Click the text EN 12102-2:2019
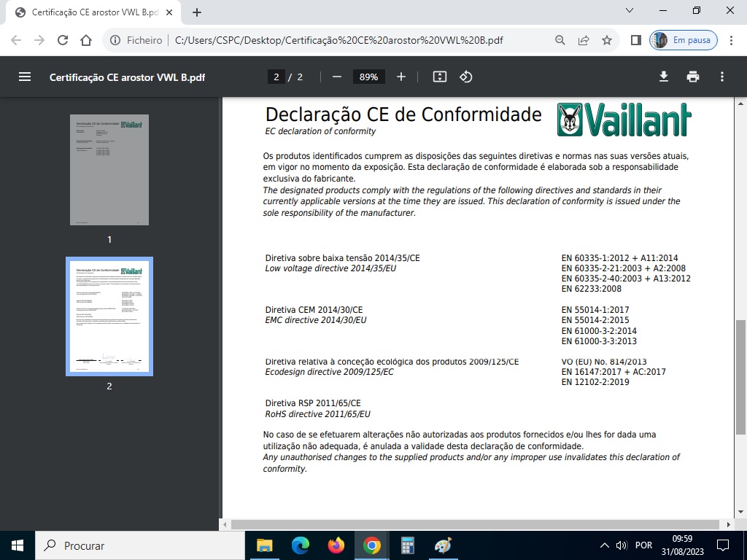This screenshot has height=560, width=747. [595, 382]
